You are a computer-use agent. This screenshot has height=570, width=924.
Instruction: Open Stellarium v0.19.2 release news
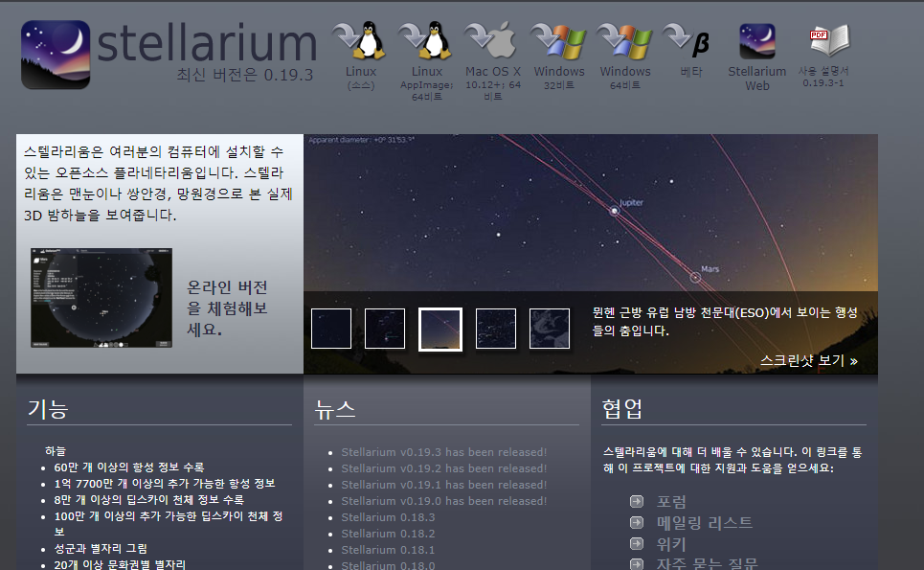coord(443,468)
